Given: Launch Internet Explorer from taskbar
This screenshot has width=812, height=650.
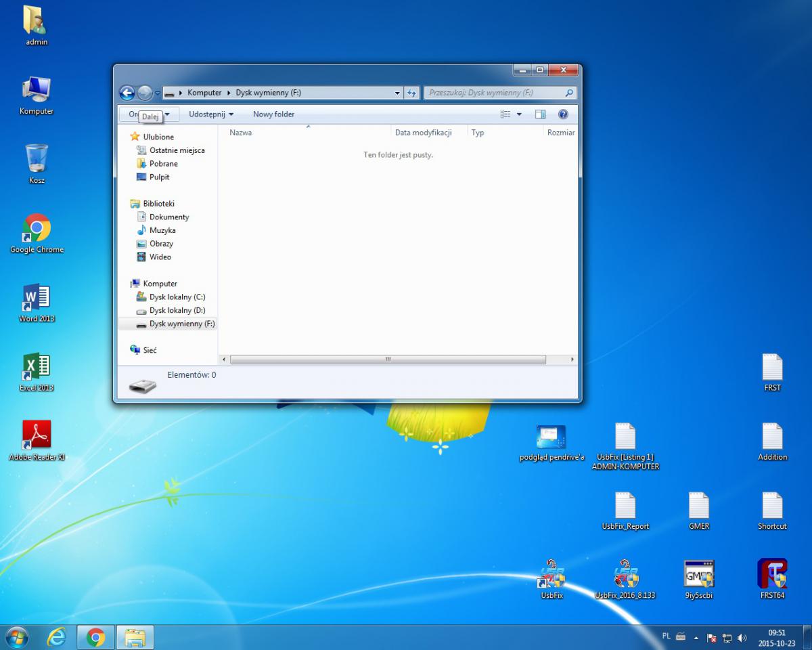Looking at the screenshot, I should pyautogui.click(x=56, y=637).
